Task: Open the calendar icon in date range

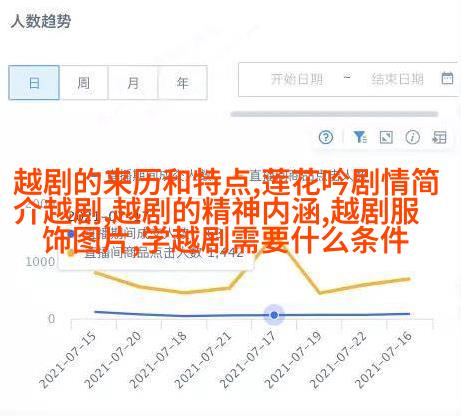Action: point(447,78)
